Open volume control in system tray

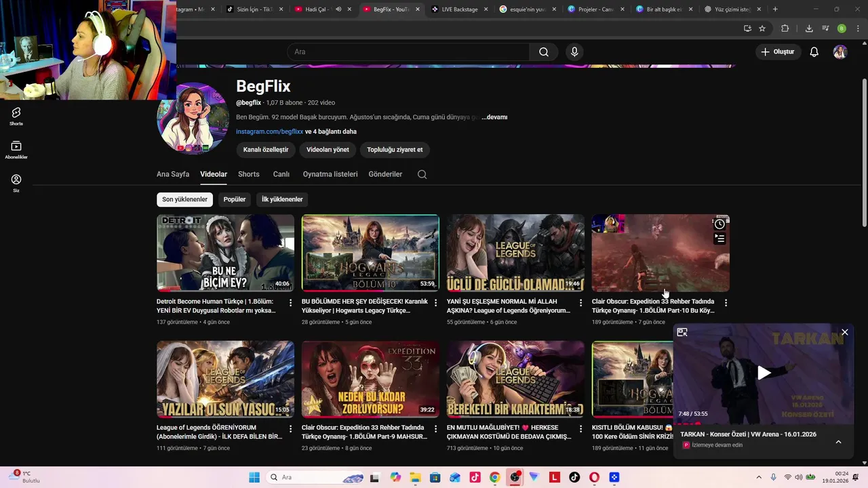(799, 477)
